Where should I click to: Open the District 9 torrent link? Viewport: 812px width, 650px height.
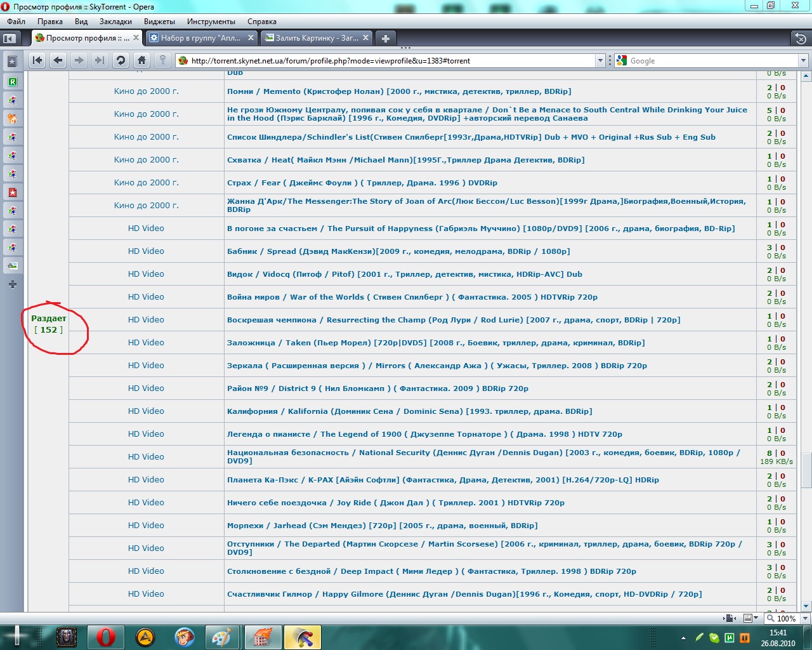pyautogui.click(x=377, y=388)
